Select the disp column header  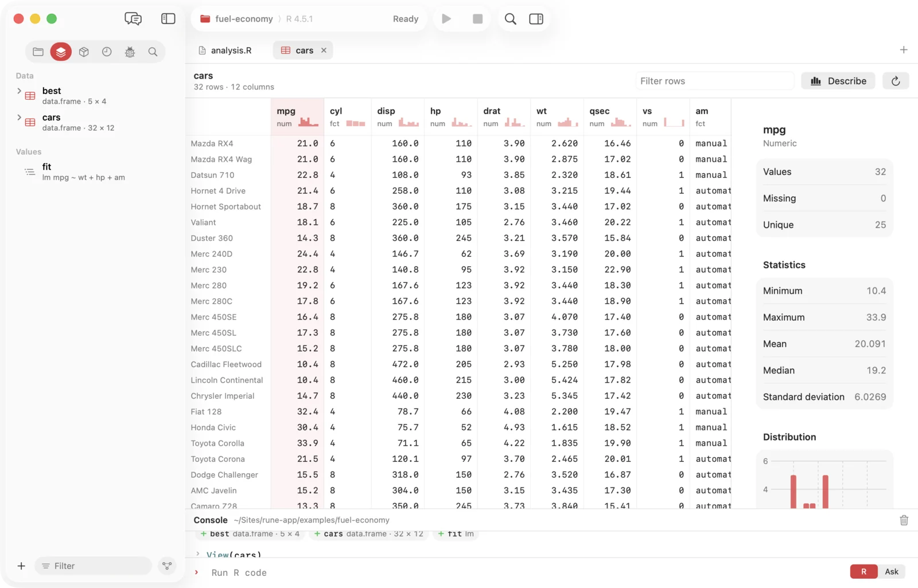coord(398,116)
